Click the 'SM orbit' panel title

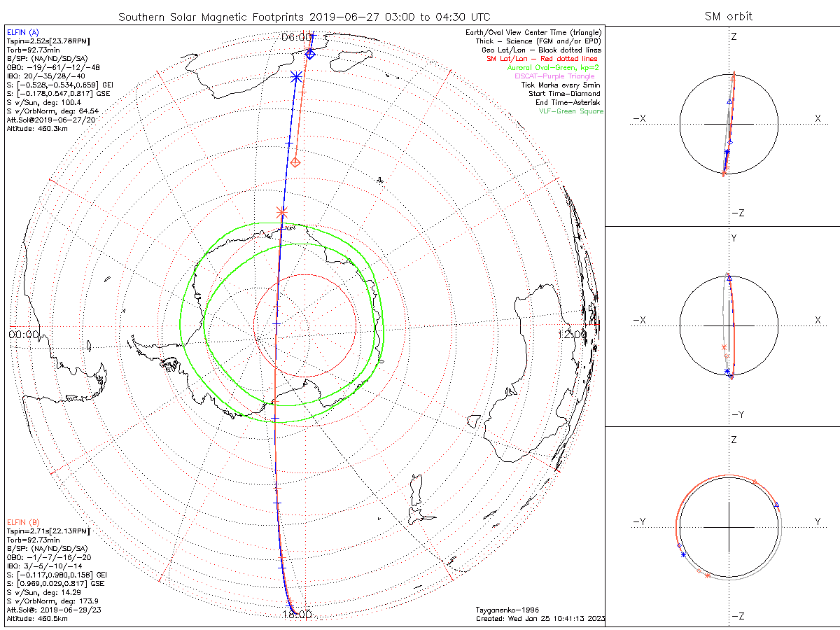pos(730,16)
